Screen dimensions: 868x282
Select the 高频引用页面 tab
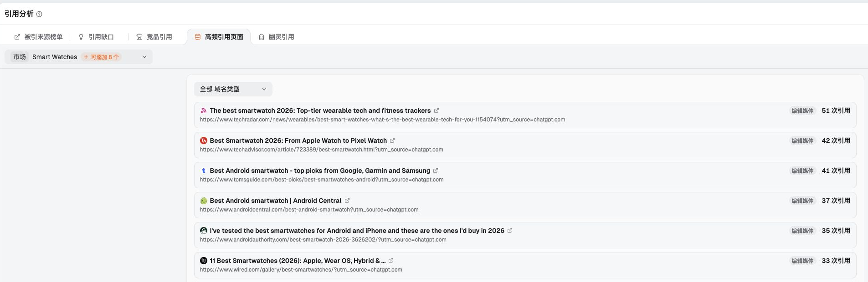point(219,37)
